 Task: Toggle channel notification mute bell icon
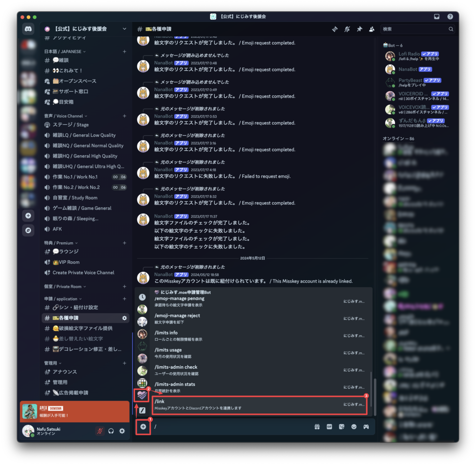pos(347,29)
